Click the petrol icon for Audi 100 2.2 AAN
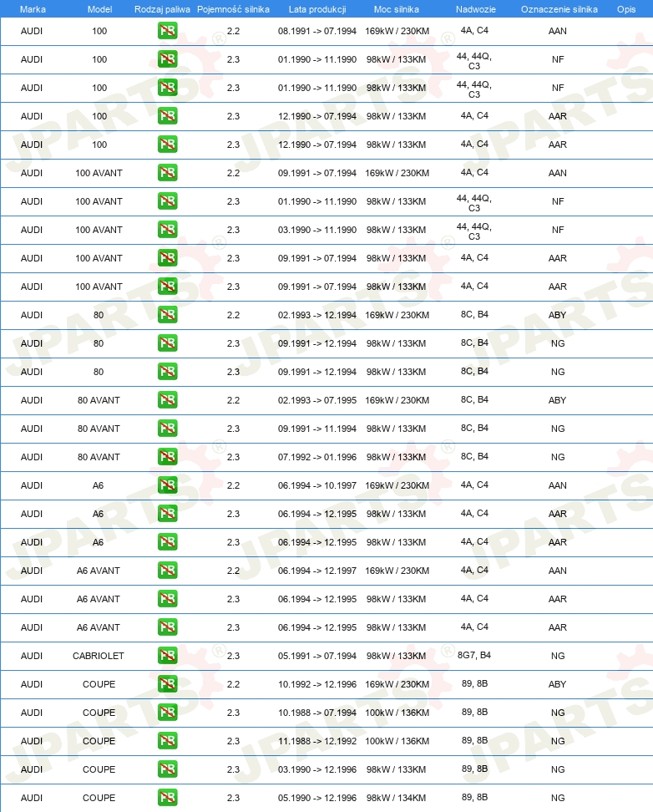Image resolution: width=653 pixels, height=812 pixels. click(x=167, y=31)
